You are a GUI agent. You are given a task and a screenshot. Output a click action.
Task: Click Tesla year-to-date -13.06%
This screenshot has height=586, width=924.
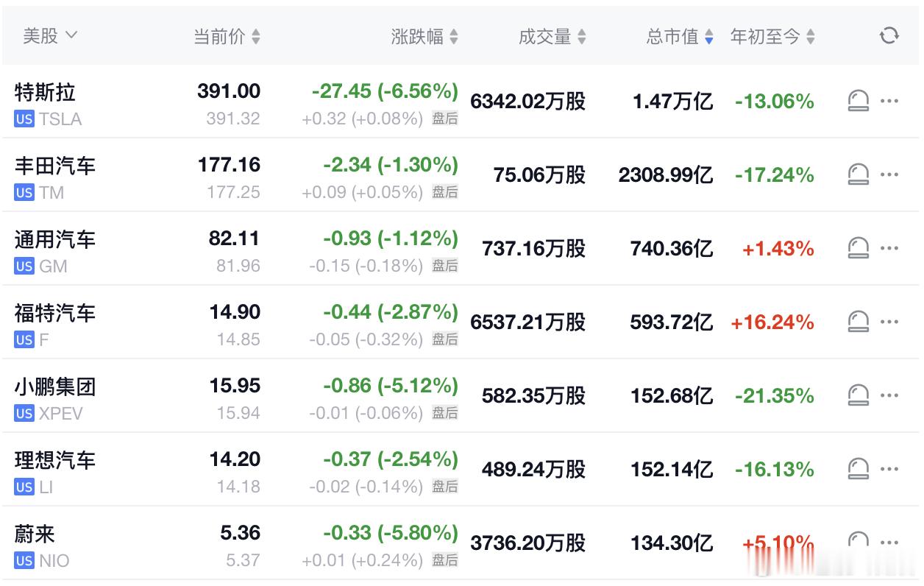point(775,102)
